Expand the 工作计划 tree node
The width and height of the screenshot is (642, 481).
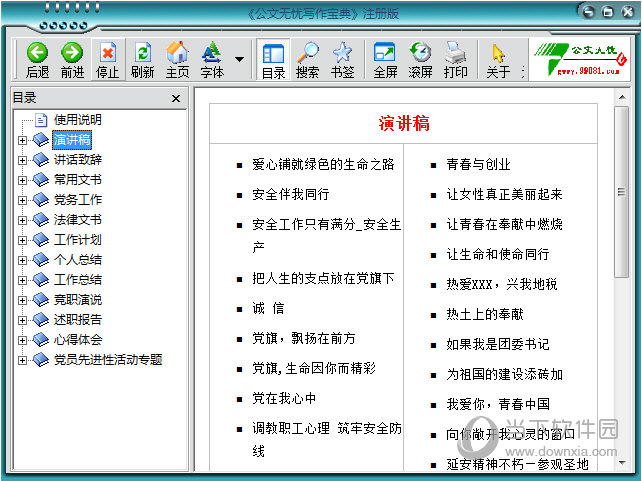[x=23, y=240]
